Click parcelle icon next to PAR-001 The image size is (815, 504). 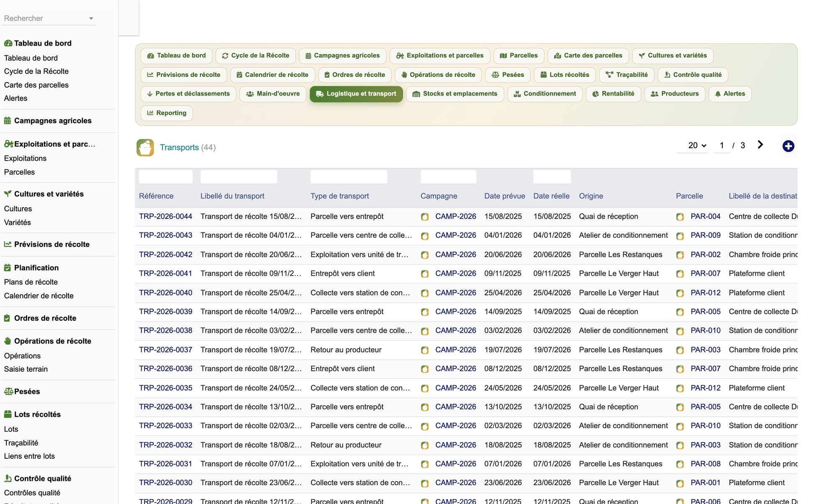[680, 483]
